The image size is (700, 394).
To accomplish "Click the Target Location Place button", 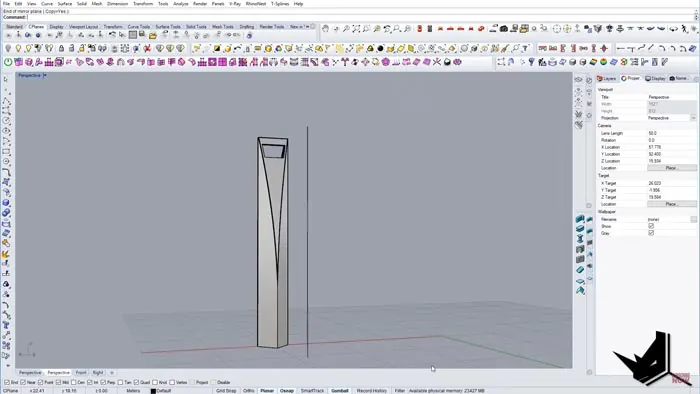I will (671, 204).
